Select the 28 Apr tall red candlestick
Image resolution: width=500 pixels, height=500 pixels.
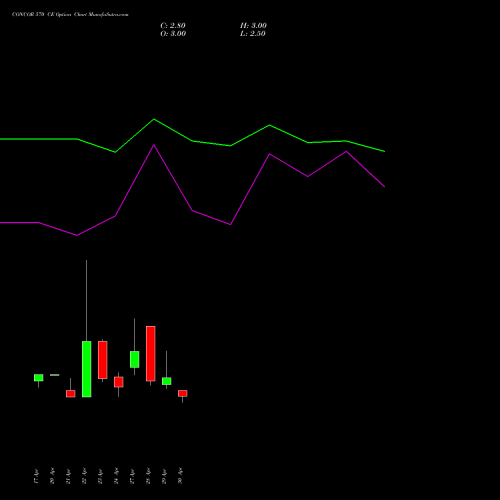pos(151,354)
